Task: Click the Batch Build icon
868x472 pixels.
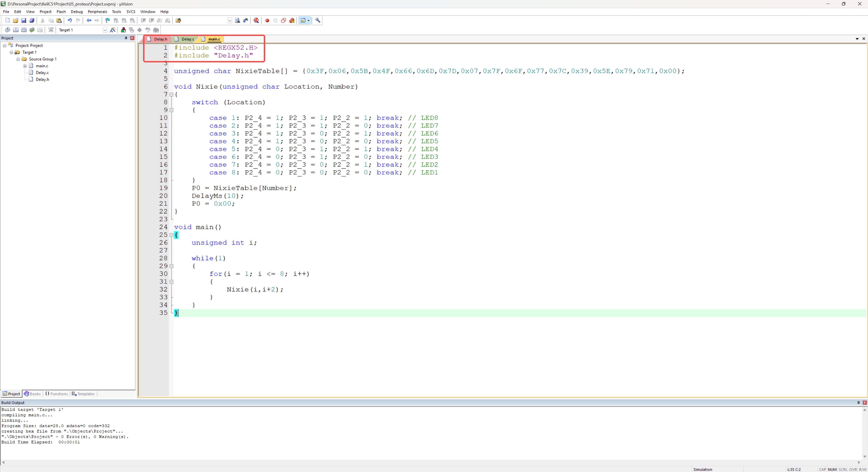Action: pyautogui.click(x=32, y=30)
